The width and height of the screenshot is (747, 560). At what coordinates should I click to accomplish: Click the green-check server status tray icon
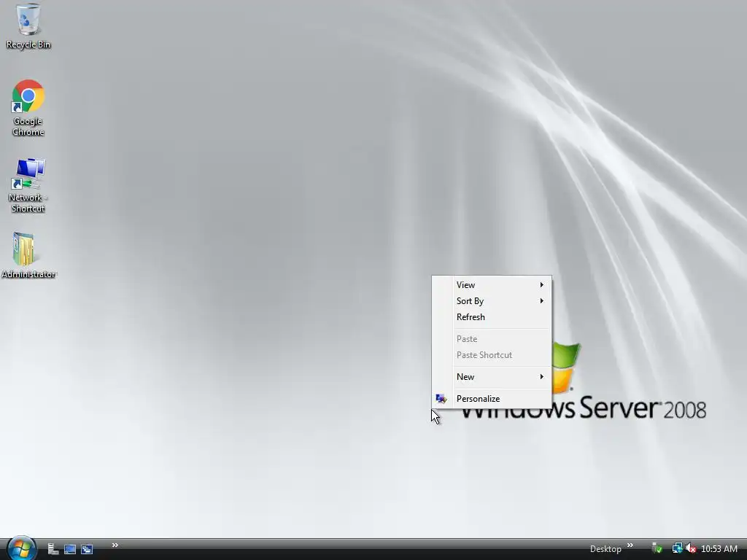[657, 549]
